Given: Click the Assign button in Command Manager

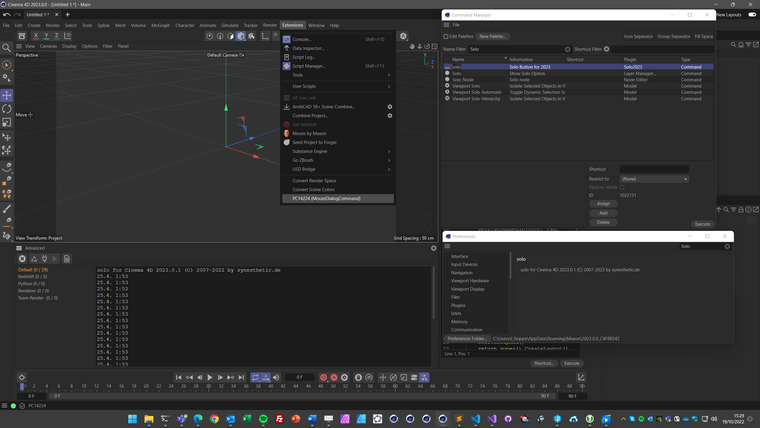Looking at the screenshot, I should [603, 204].
